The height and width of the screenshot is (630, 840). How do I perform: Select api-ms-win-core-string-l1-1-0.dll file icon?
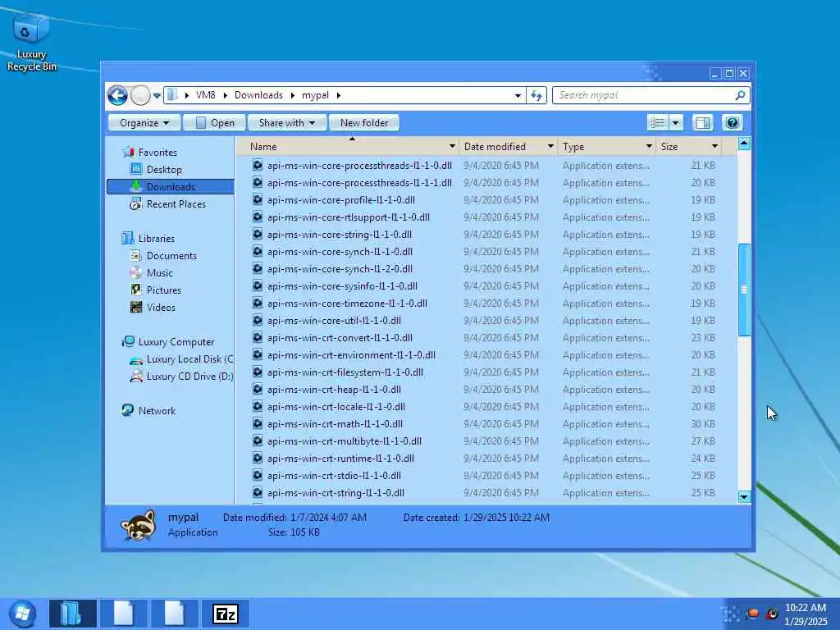point(258,234)
